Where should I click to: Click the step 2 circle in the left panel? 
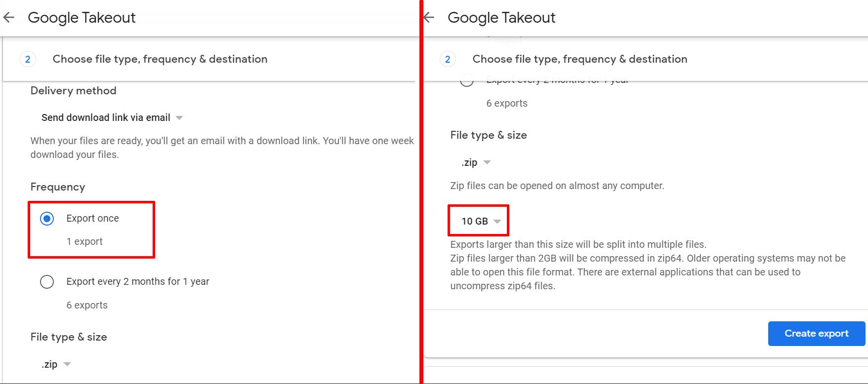coord(28,59)
